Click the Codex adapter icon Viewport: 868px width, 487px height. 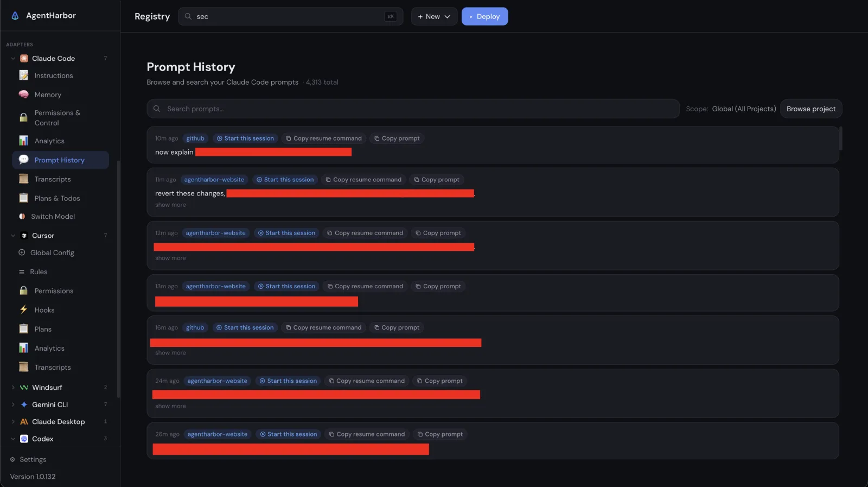(x=24, y=439)
